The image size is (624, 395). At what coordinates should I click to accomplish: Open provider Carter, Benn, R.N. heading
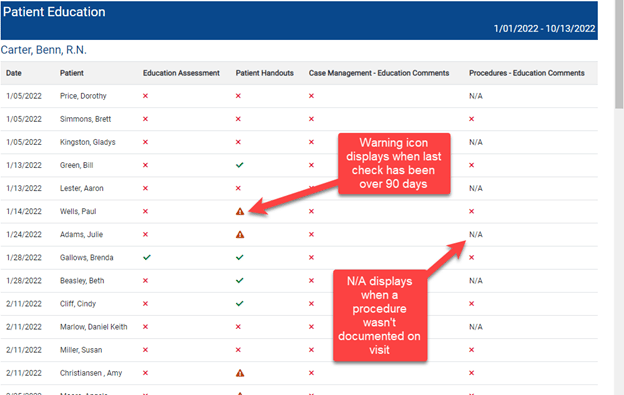click(44, 50)
